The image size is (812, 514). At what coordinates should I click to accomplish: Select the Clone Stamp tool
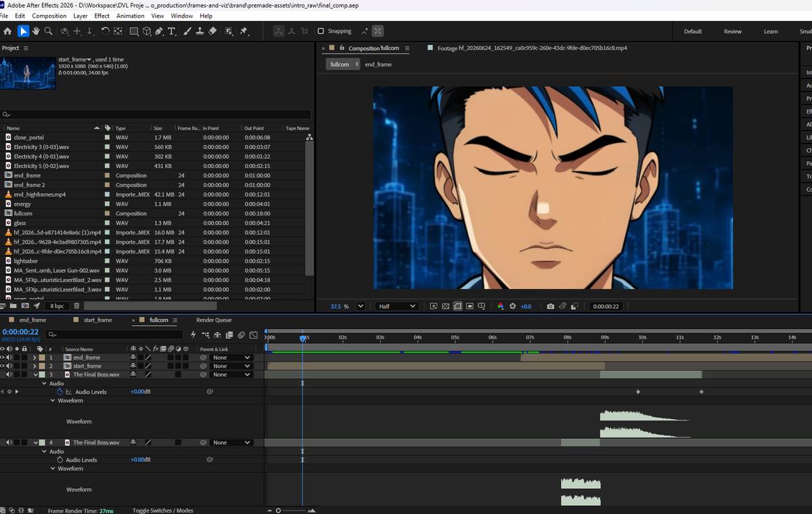tap(200, 31)
